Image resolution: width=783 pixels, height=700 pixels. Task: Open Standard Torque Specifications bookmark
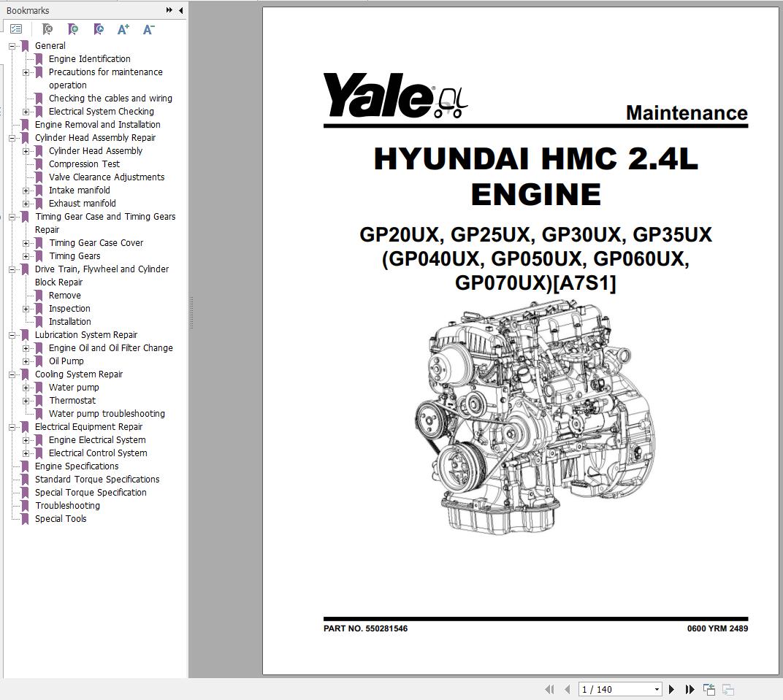(x=97, y=480)
